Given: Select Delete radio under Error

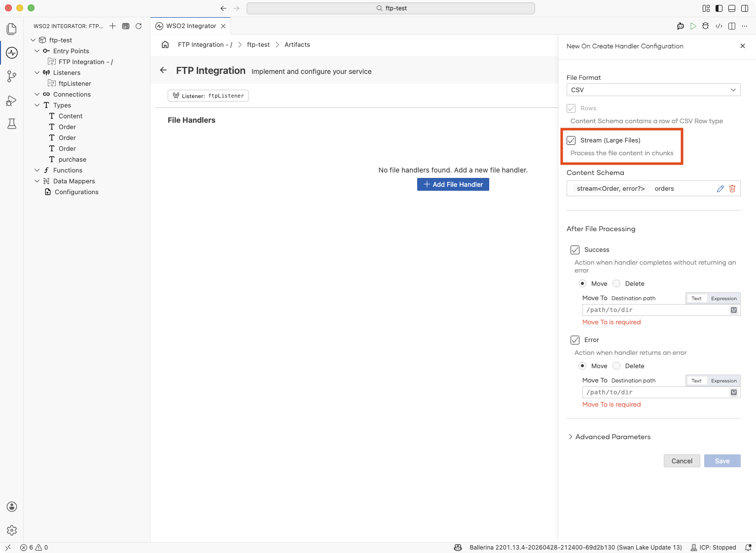Looking at the screenshot, I should [x=616, y=366].
